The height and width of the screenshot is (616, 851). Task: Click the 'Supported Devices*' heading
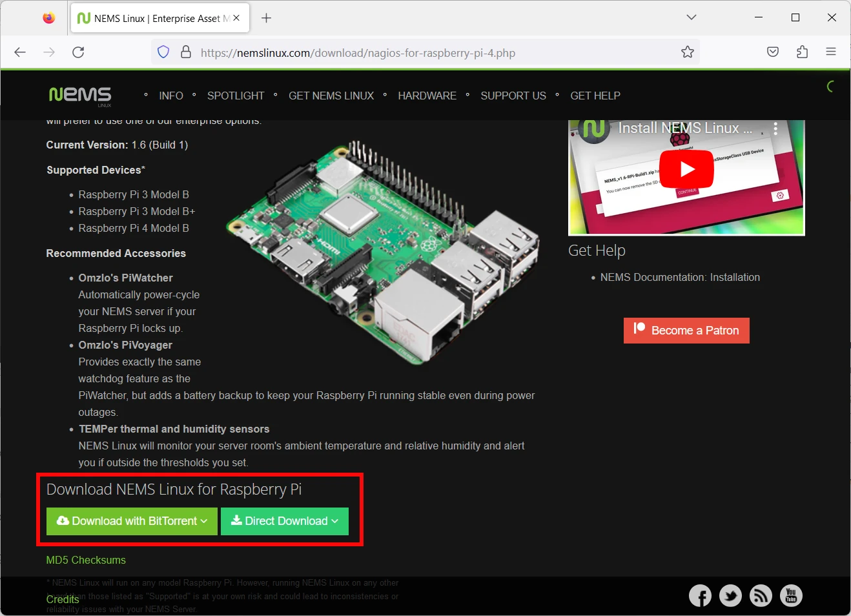[96, 170]
